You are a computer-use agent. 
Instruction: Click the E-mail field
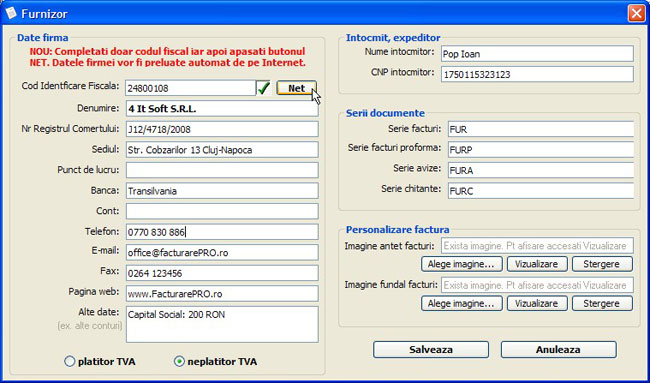click(222, 252)
